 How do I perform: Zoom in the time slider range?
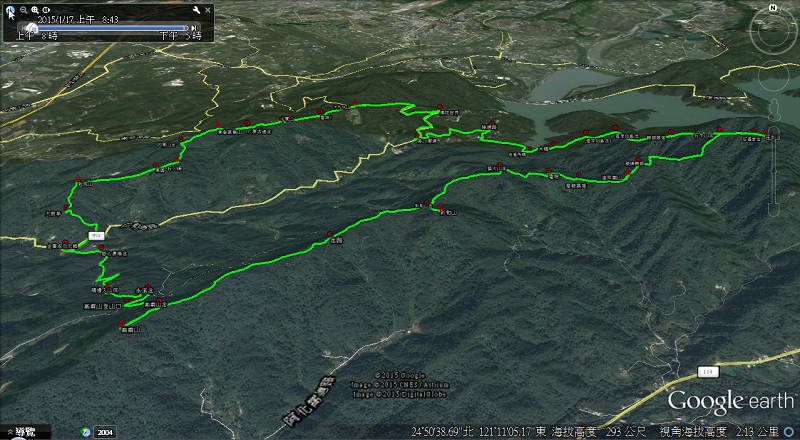[35, 10]
